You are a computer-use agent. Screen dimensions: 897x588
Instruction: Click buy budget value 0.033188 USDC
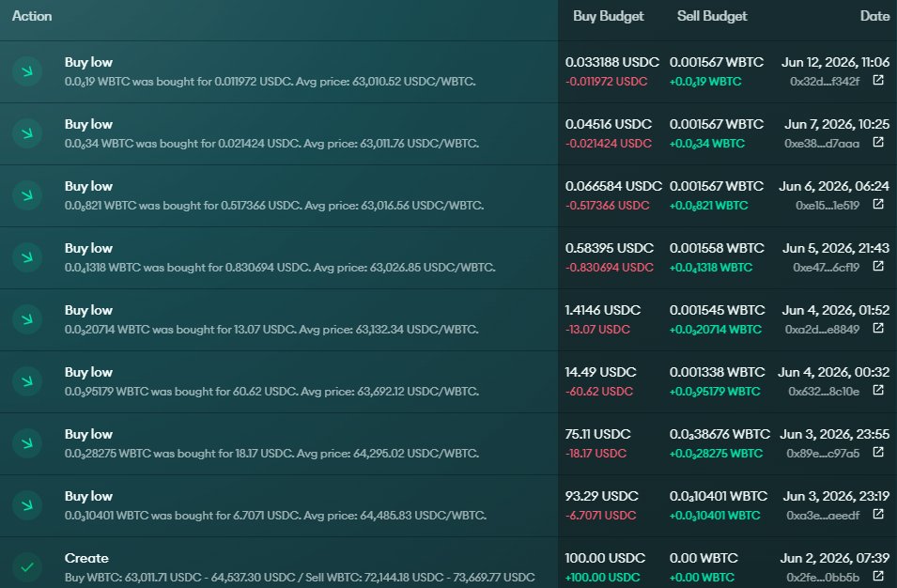612,62
